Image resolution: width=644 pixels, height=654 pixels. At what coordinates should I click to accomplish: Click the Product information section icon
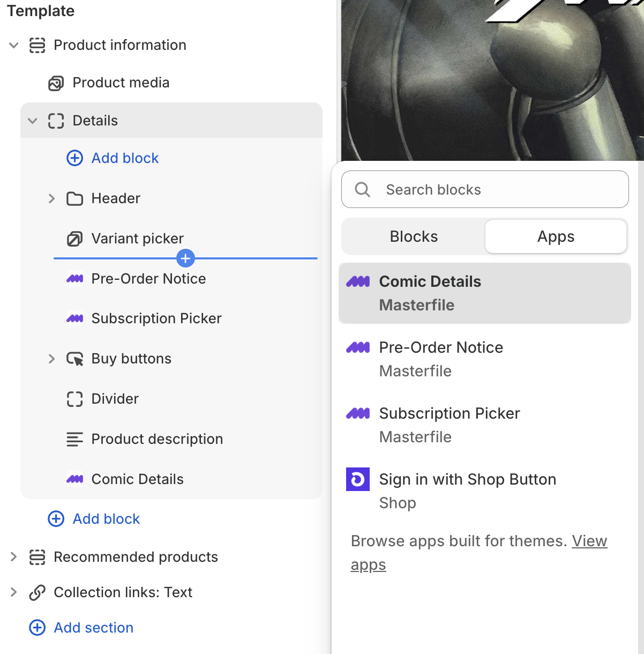(x=37, y=46)
